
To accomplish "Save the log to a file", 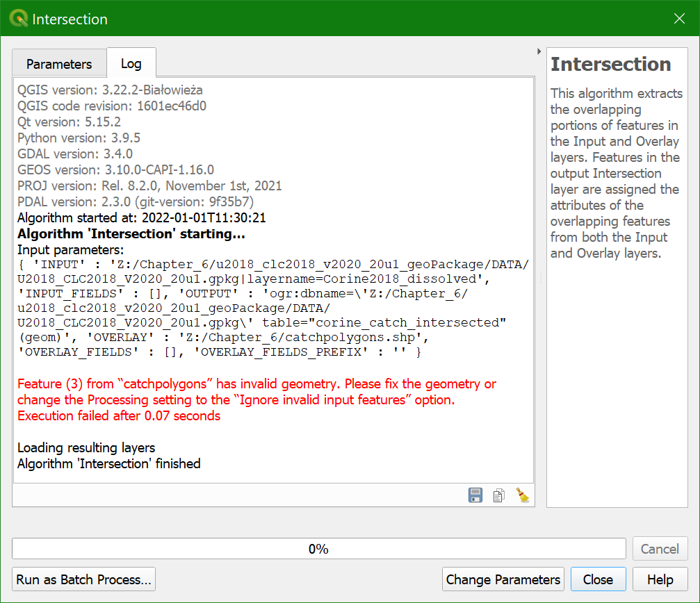I will pyautogui.click(x=475, y=495).
